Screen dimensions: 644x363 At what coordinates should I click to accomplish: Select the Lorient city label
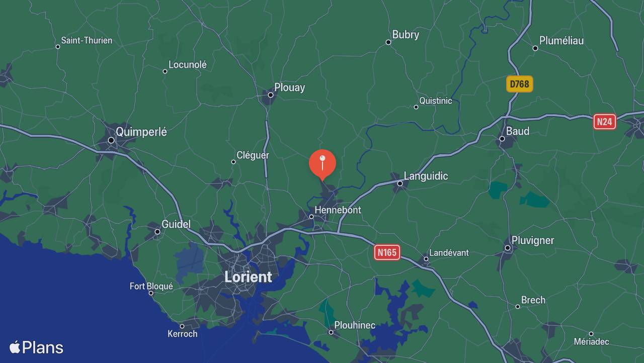[x=248, y=277]
